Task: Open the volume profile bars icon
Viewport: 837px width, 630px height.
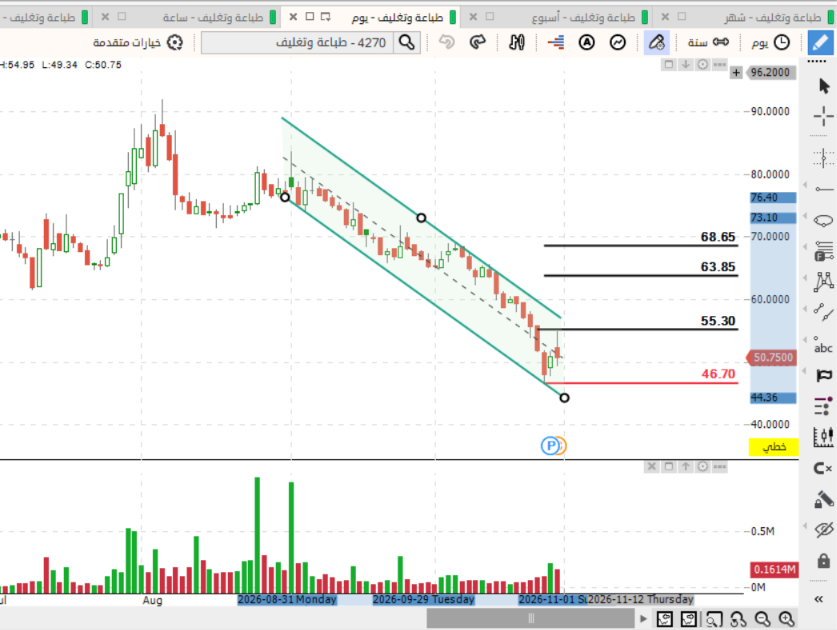Action: (556, 42)
